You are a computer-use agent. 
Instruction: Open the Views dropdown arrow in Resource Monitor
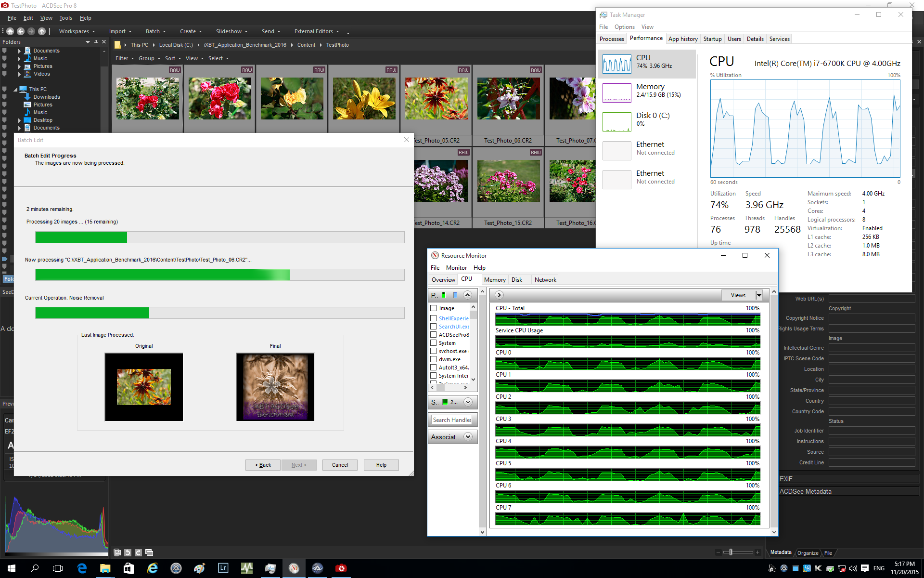(759, 295)
